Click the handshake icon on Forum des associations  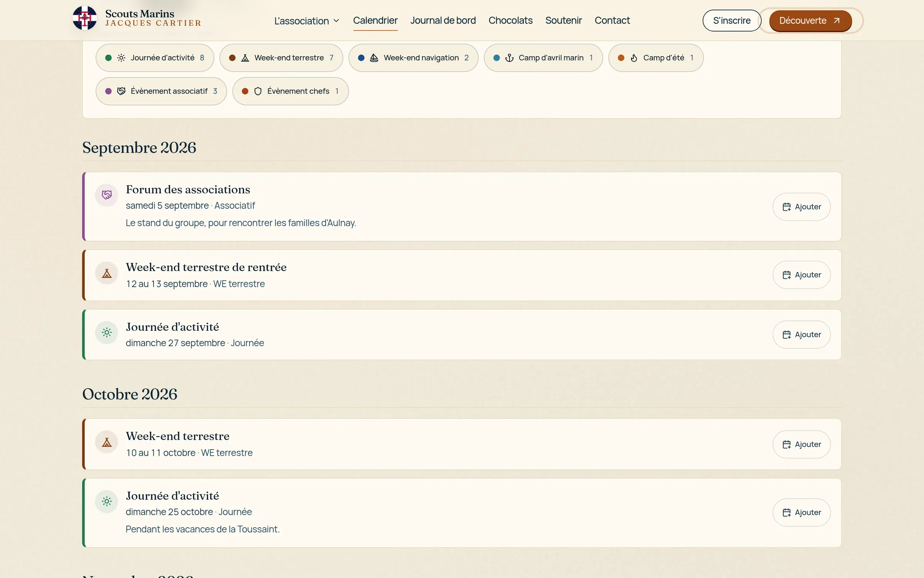(x=107, y=195)
